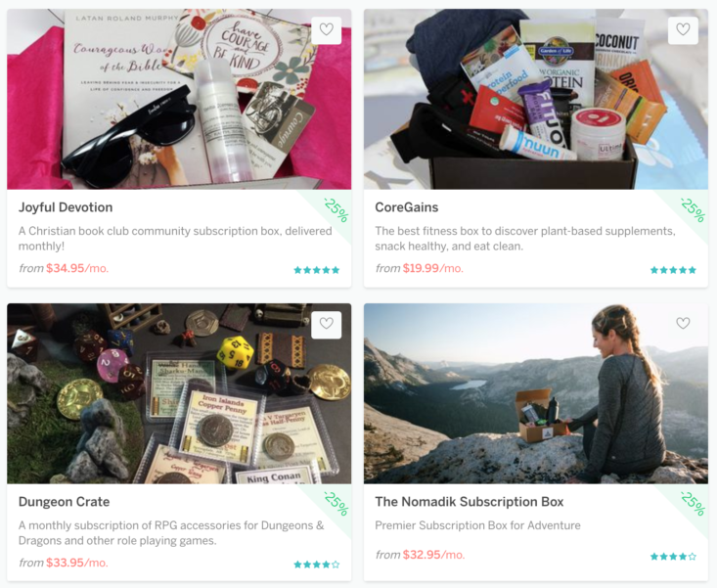Click the $32.95/mo. Nomadik price
Screen dimensions: 717x588
coord(433,555)
